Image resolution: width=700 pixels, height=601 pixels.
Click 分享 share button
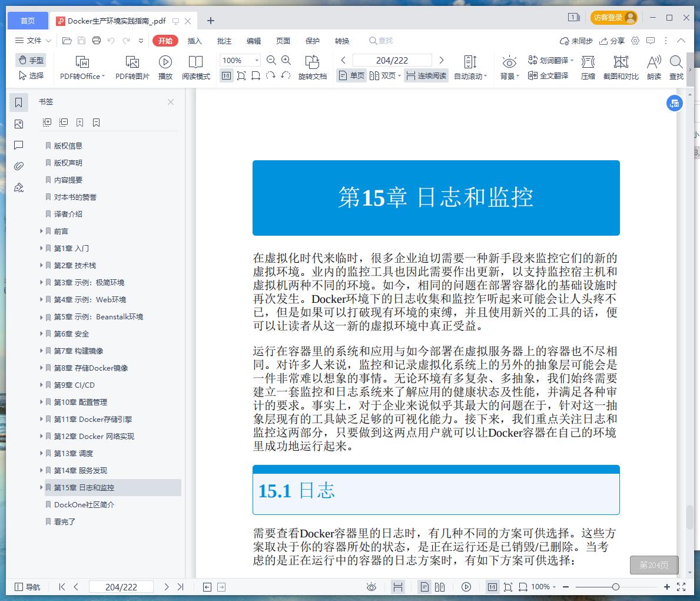pos(612,41)
